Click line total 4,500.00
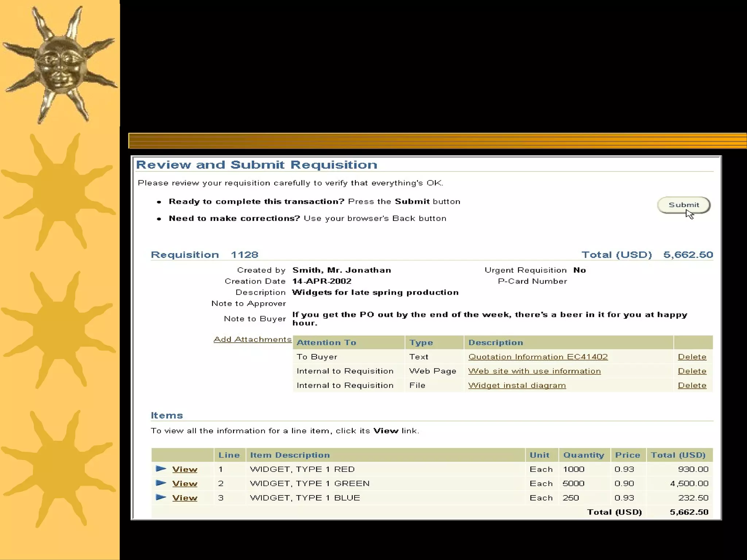Screen dimensions: 747x560 (689, 483)
